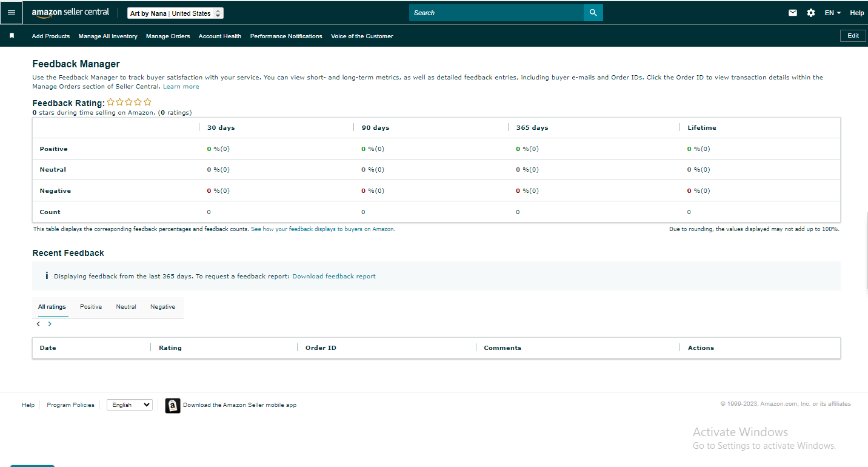Screen dimensions: 868x467
Task: Click the Edit button in navigation bar
Action: click(853, 36)
